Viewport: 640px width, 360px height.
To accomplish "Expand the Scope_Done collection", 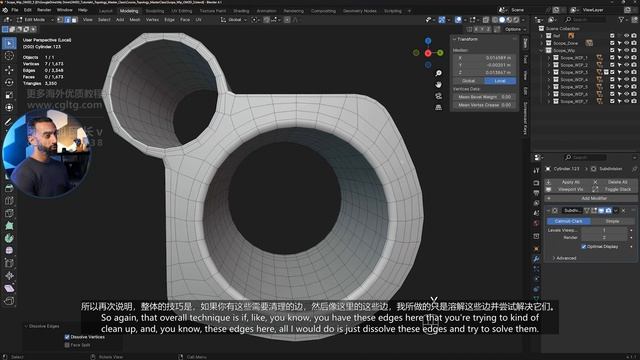I will (542, 43).
